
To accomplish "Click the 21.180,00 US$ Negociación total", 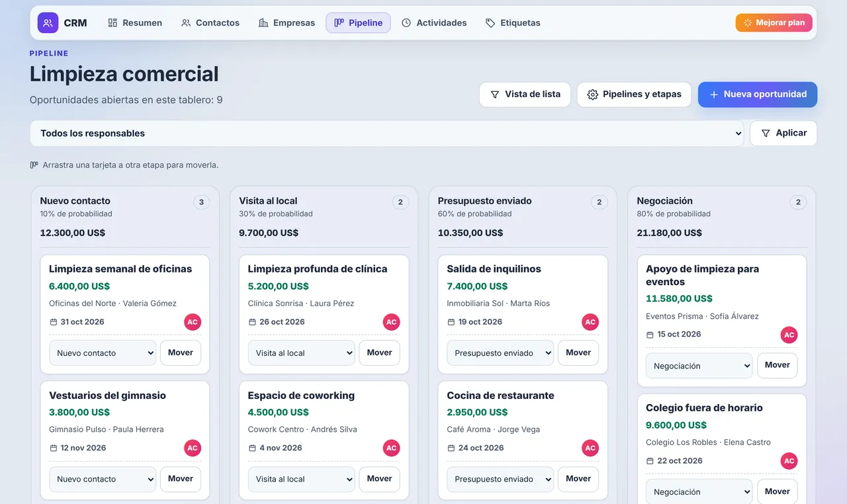I will pos(670,233).
